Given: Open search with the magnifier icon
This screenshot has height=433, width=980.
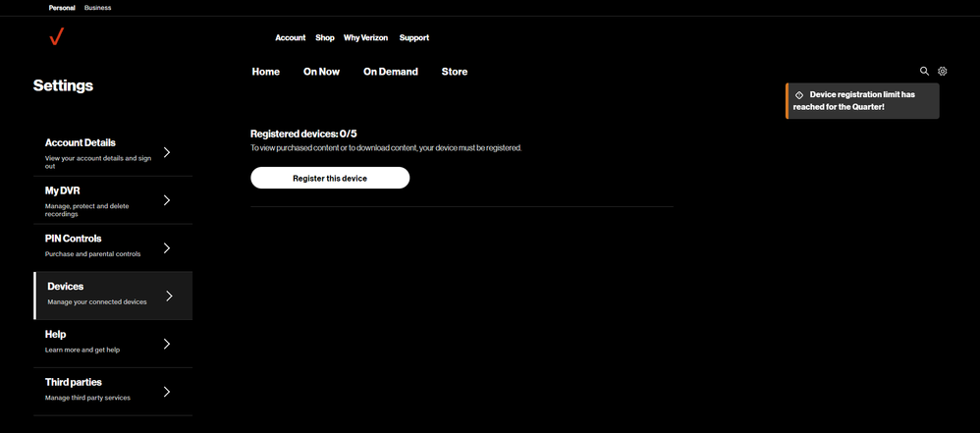Looking at the screenshot, I should coord(924,72).
